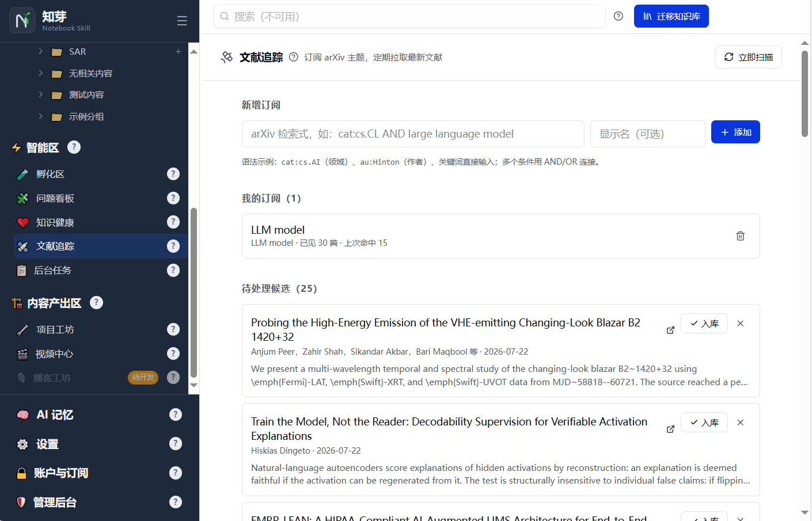Show help for 问题看板
812x521 pixels.
173,198
